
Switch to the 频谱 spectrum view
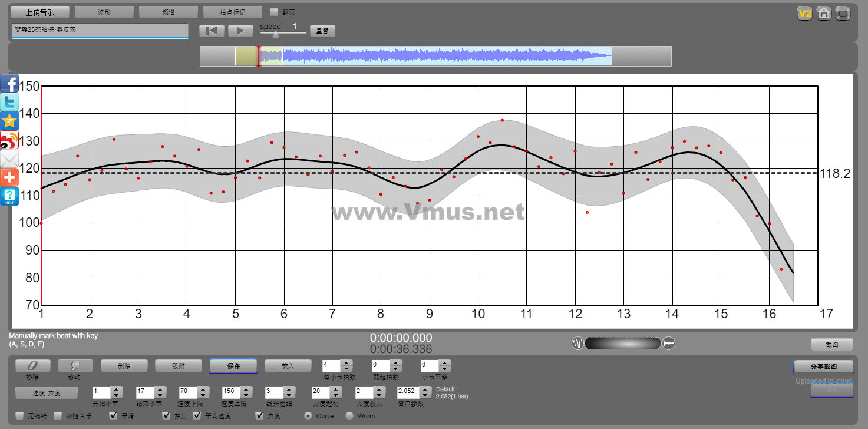pyautogui.click(x=168, y=12)
